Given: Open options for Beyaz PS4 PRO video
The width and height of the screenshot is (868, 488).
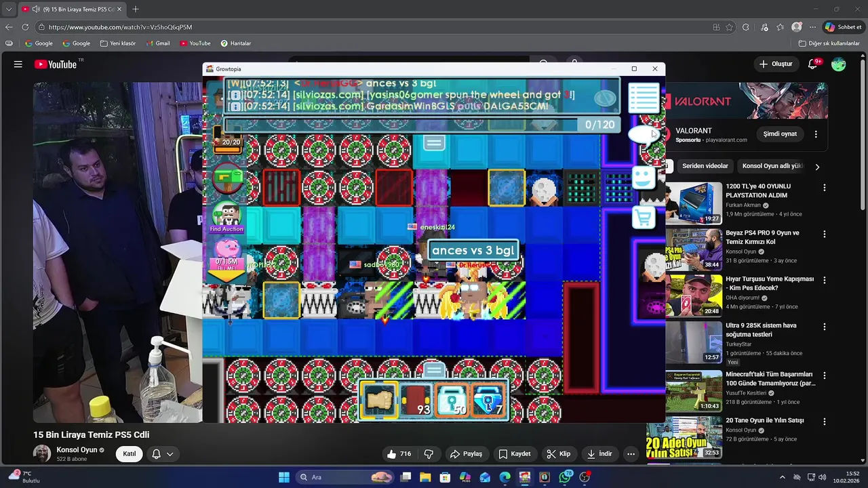Looking at the screenshot, I should (x=825, y=235).
